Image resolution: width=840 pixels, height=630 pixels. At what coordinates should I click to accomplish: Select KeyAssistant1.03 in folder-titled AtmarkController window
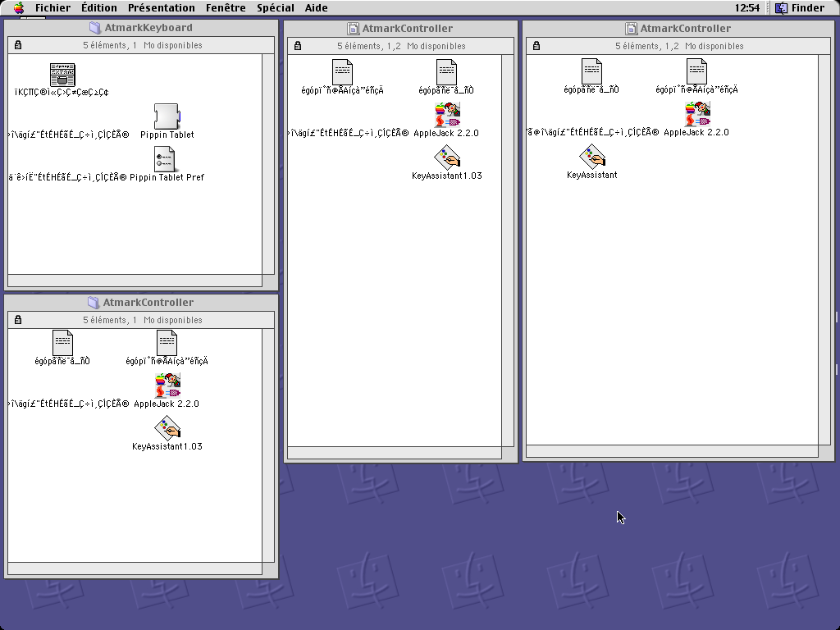tap(167, 428)
